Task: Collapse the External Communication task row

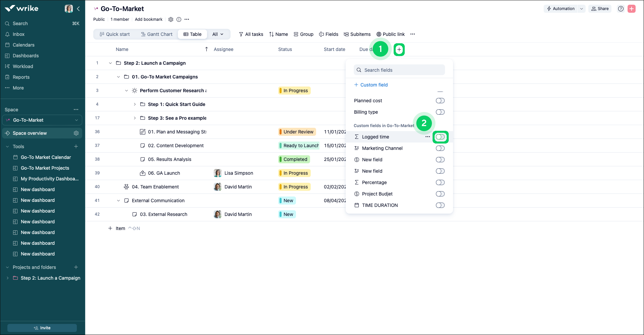Action: tap(118, 201)
